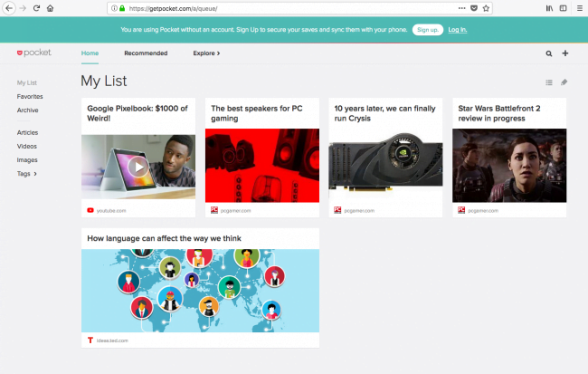Viewport: 588px width, 374px height.
Task: Open page actions three-dot menu
Action: tap(461, 8)
